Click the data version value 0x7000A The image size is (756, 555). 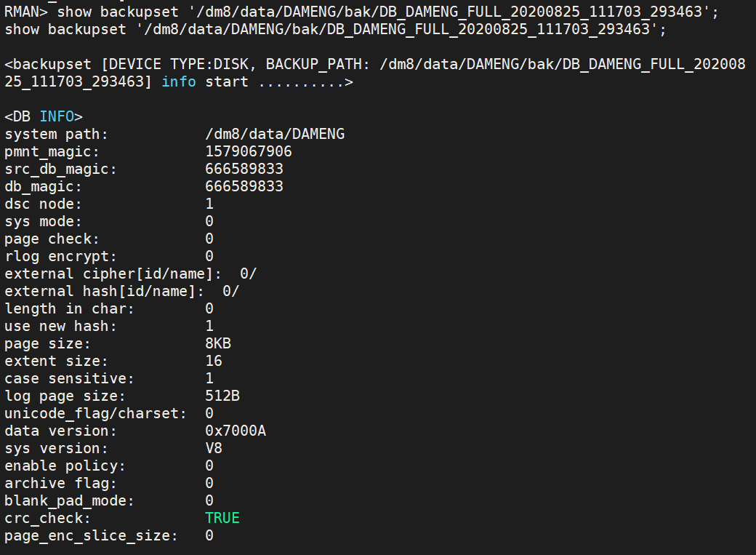tap(236, 431)
